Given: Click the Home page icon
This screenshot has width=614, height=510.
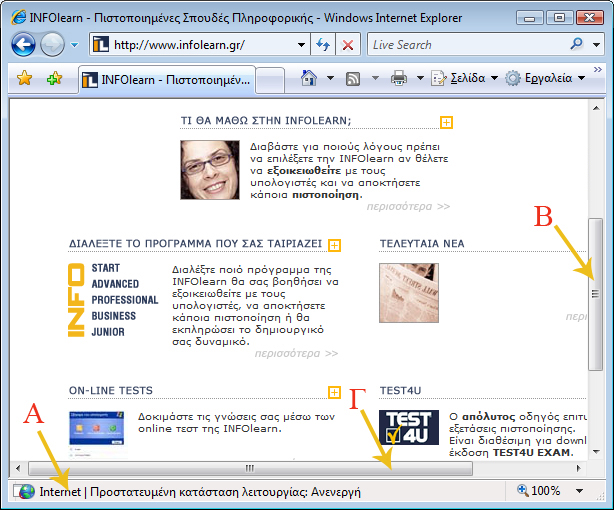Looking at the screenshot, I should 309,78.
